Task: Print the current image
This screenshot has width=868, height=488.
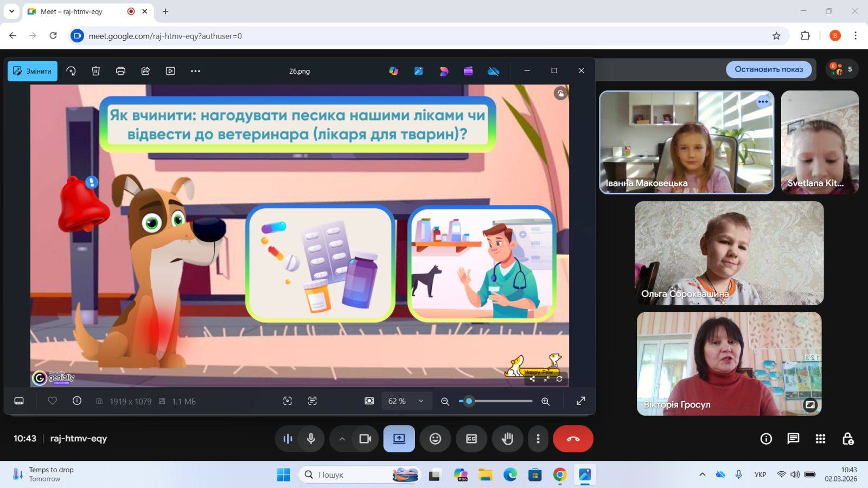Action: (120, 71)
